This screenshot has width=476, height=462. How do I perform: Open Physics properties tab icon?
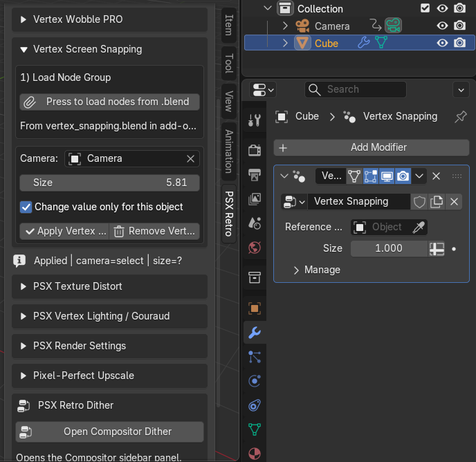pos(255,381)
